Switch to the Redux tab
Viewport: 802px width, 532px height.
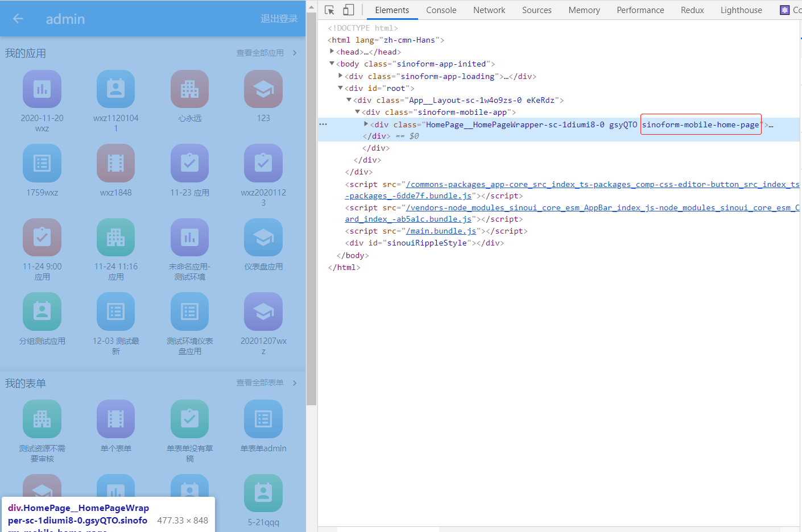tap(692, 10)
